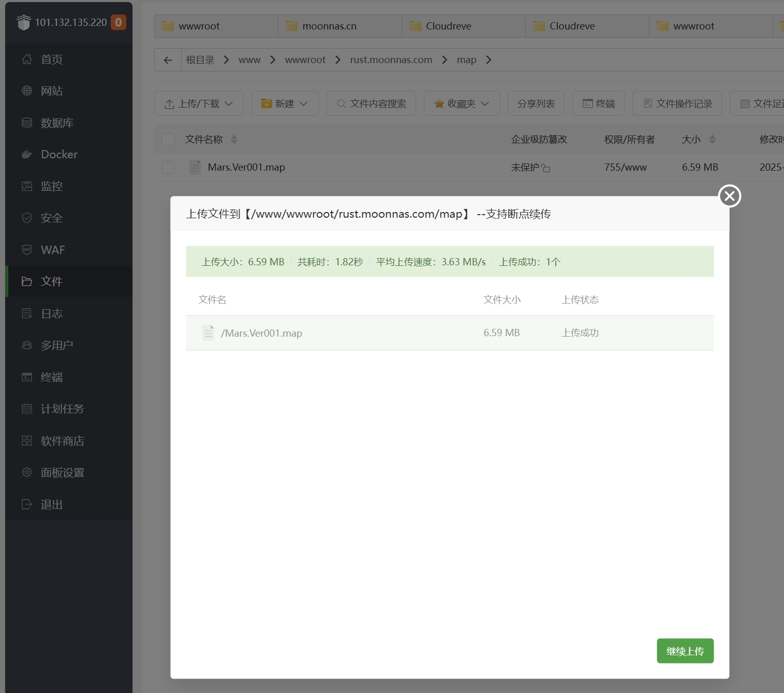Viewport: 784px width, 693px height.
Task: Open the 文件 folder icon in sidebar
Action: pos(27,281)
